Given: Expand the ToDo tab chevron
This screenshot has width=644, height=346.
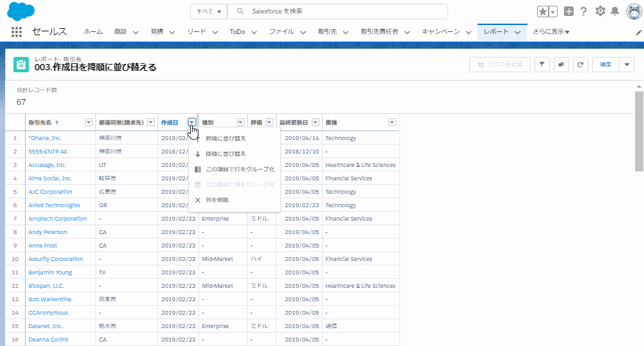Looking at the screenshot, I should (254, 32).
